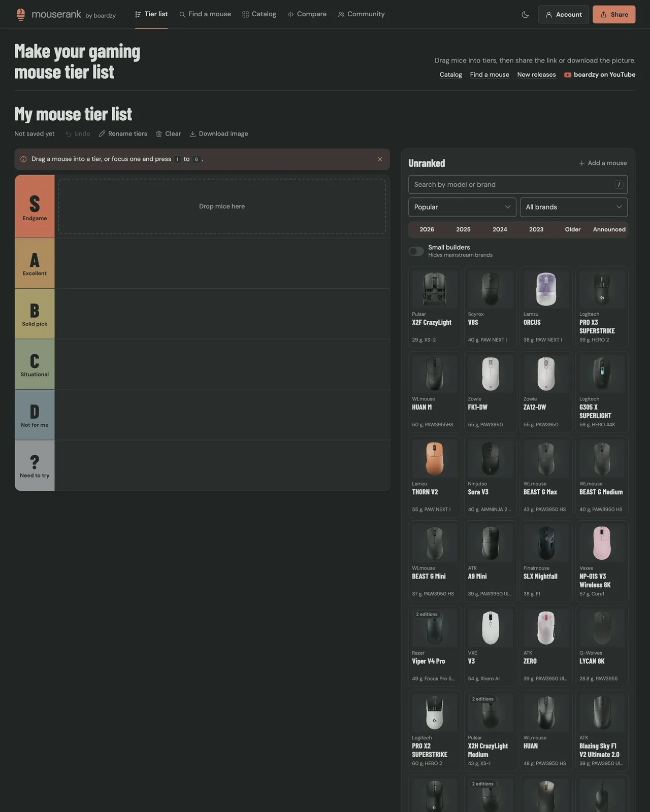The height and width of the screenshot is (812, 650).
Task: Click the Catalog link under header
Action: click(451, 75)
